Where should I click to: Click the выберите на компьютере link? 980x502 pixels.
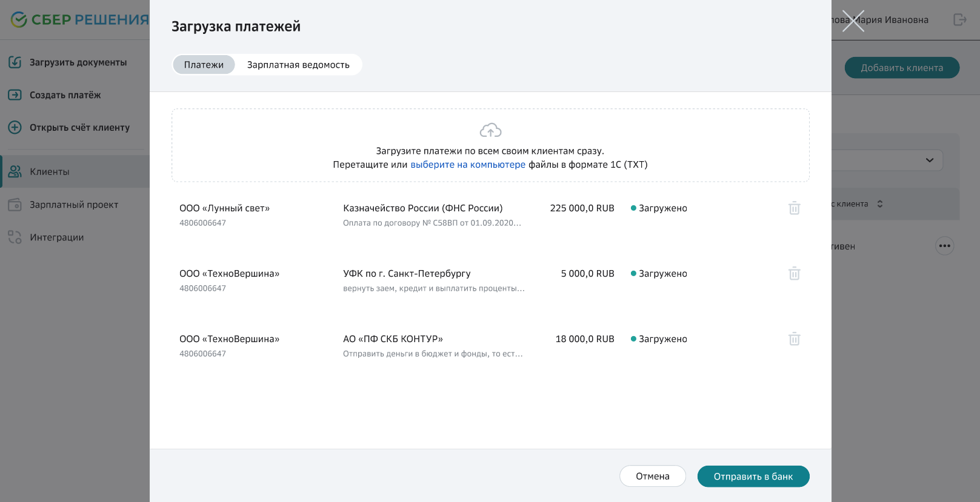pos(468,165)
